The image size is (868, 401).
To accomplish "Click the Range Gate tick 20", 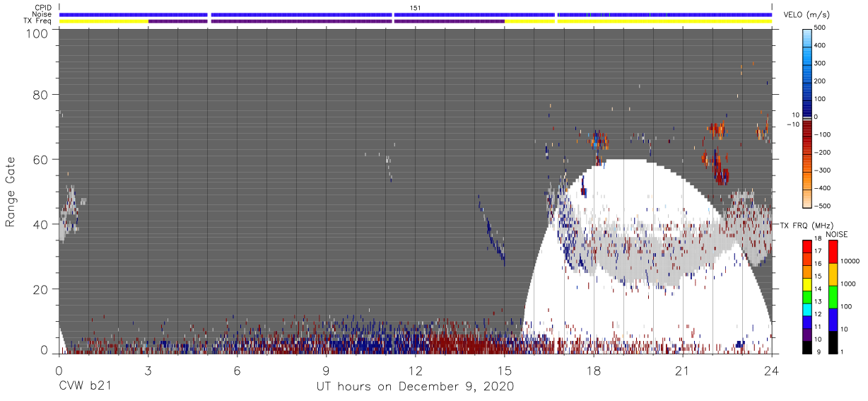I will [39, 290].
